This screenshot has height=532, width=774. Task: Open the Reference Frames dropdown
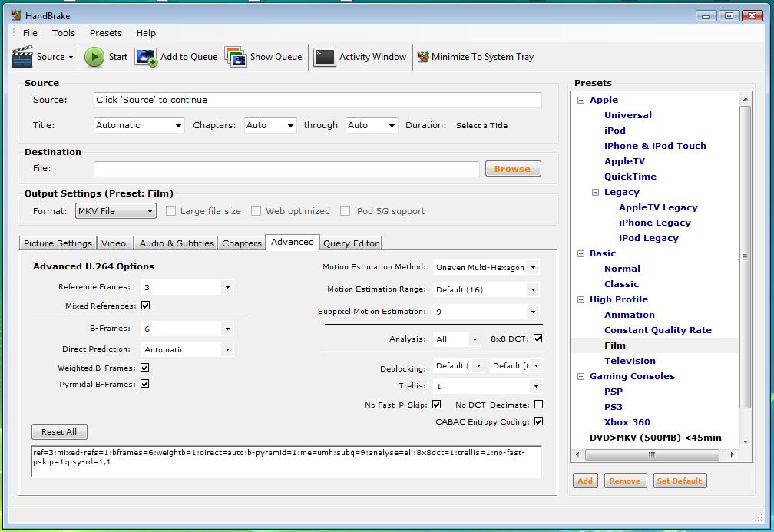point(187,287)
